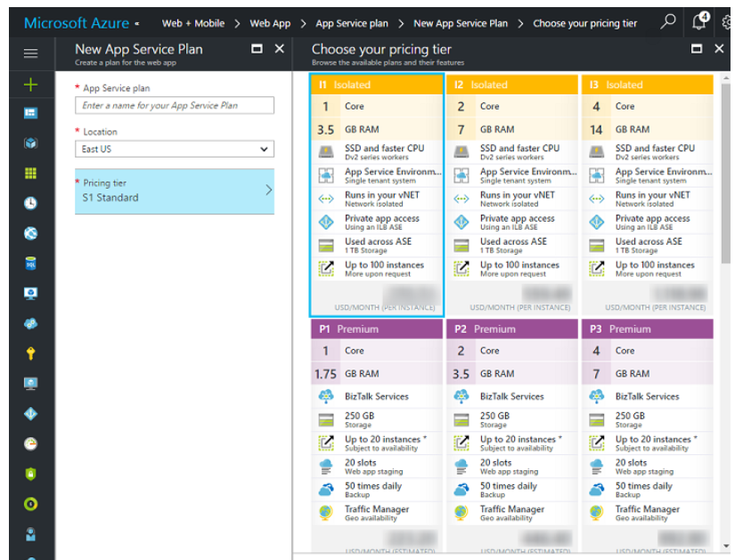The height and width of the screenshot is (560, 743).
Task: Click the App Service plan name field
Action: tap(175, 105)
